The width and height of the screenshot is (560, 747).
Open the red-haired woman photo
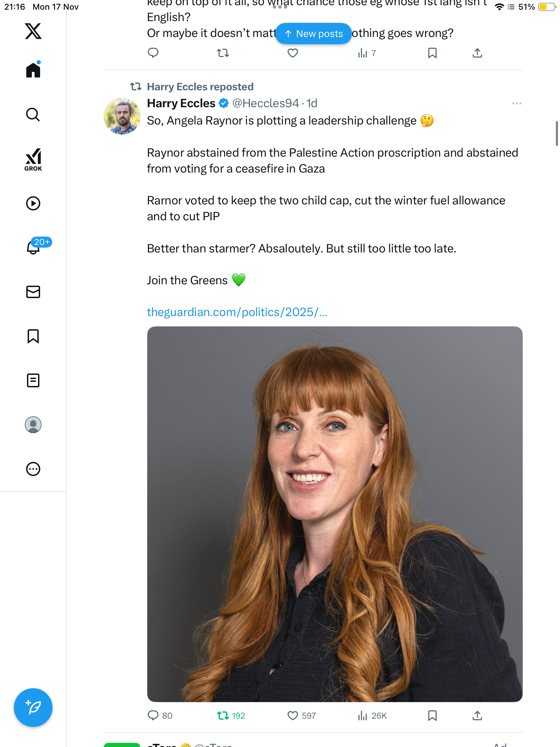[x=335, y=514]
